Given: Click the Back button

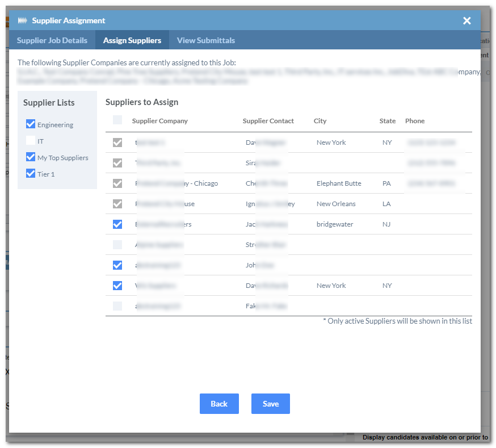Looking at the screenshot, I should click(x=219, y=404).
